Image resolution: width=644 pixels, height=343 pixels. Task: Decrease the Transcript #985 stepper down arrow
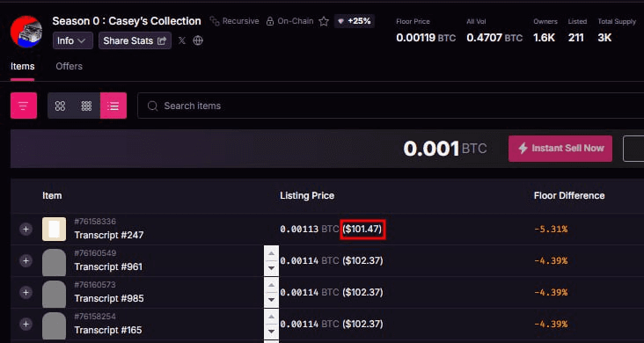(271, 300)
